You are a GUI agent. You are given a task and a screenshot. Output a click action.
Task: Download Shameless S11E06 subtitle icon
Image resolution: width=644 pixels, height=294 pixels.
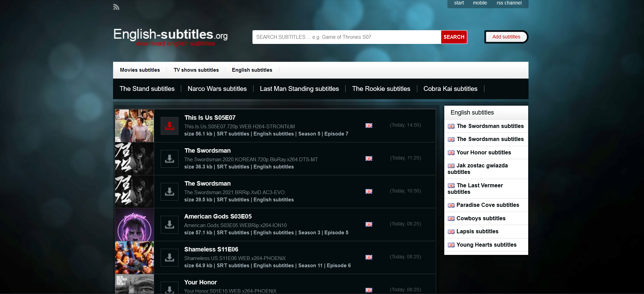coord(170,258)
